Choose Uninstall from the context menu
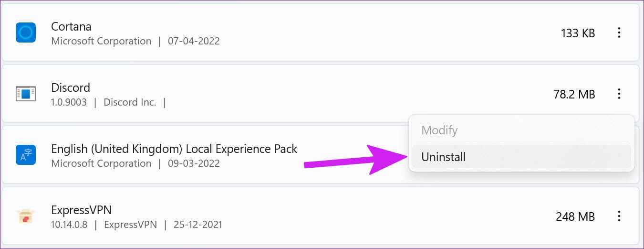 [x=521, y=157]
